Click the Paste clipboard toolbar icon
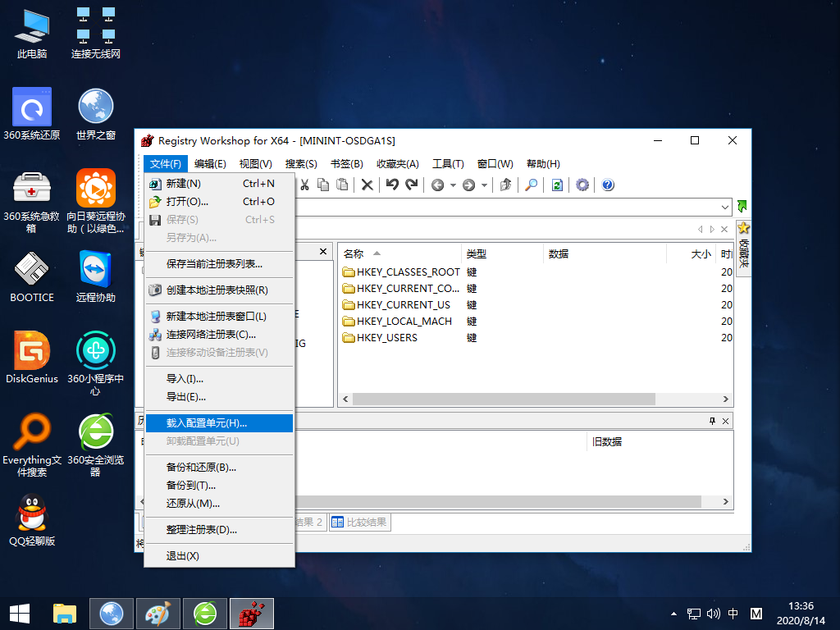 click(x=342, y=185)
